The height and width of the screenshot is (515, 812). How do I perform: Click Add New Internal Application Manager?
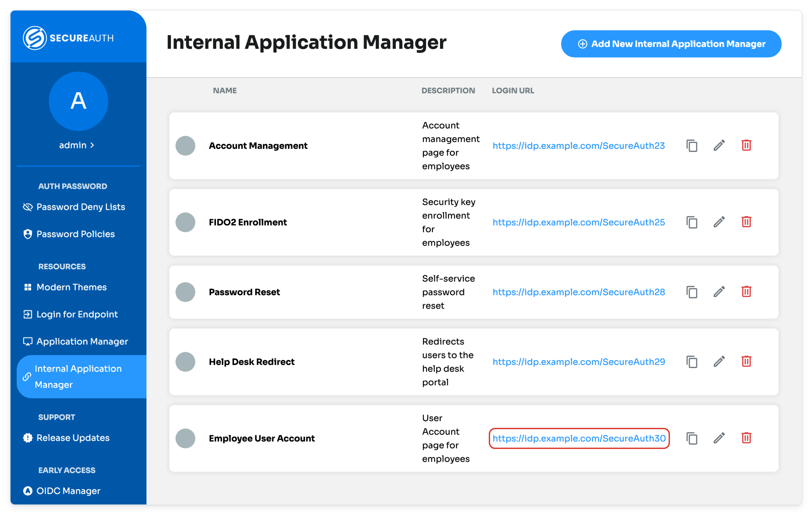(671, 44)
